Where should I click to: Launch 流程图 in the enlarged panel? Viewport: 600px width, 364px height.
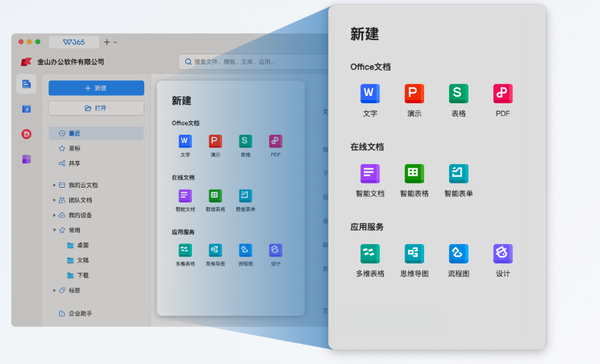point(458,253)
